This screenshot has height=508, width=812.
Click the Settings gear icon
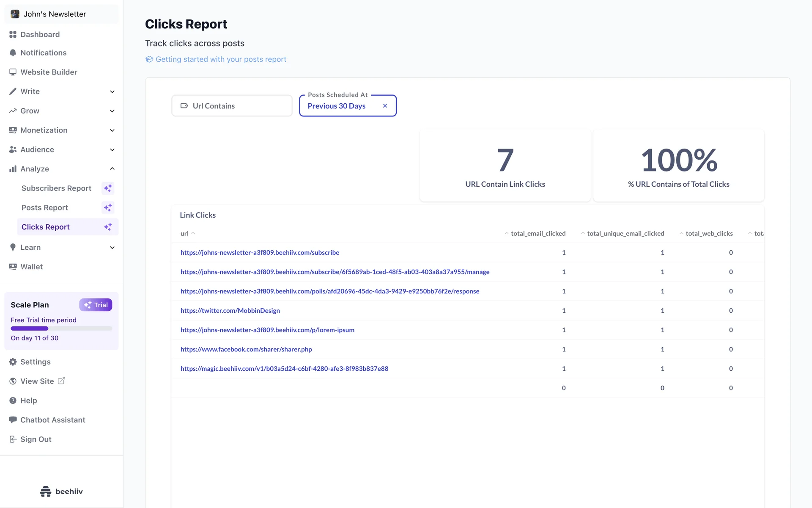13,362
